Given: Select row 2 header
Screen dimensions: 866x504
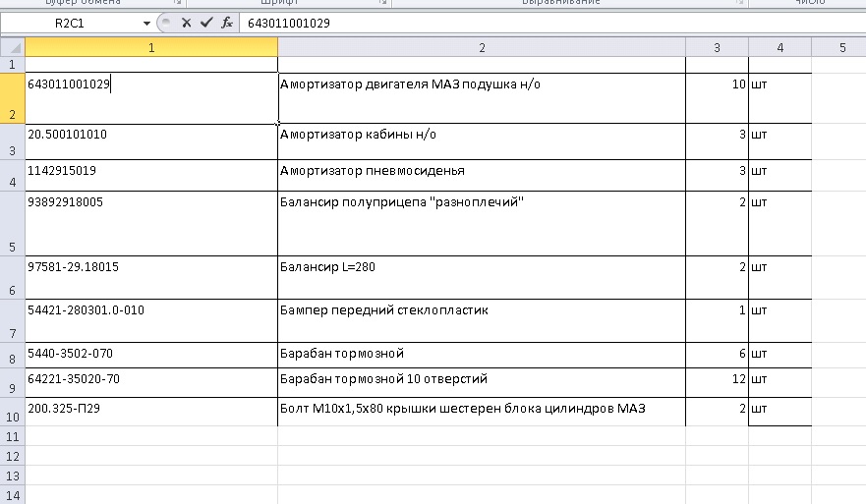Looking at the screenshot, I should (12, 98).
